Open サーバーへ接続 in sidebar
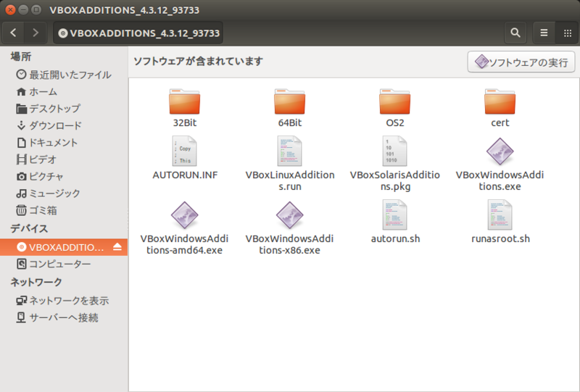The height and width of the screenshot is (392, 580). [x=64, y=317]
